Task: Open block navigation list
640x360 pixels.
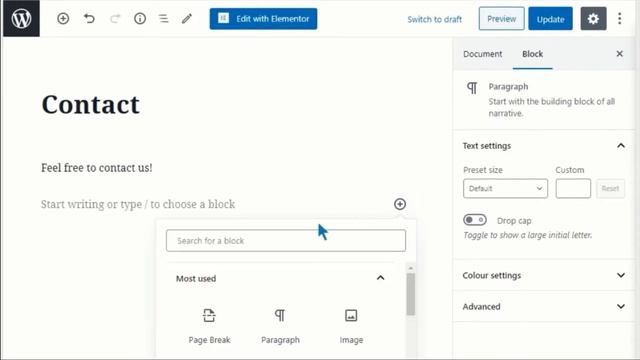Action: (164, 18)
